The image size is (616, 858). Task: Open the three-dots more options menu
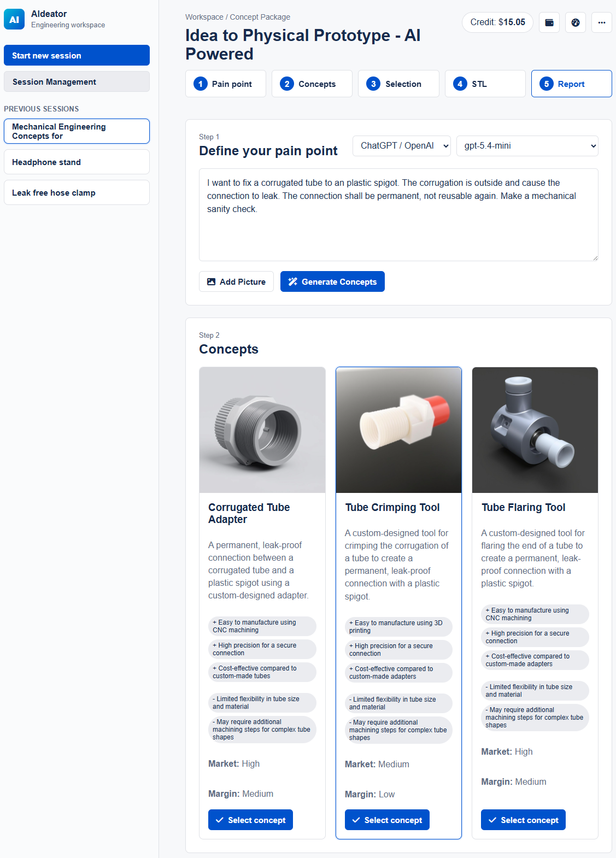point(602,22)
